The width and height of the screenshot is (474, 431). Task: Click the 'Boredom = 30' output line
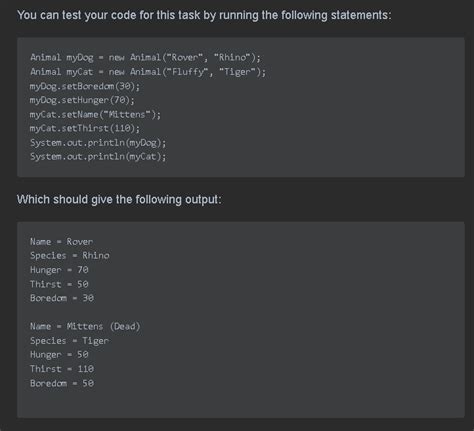click(62, 298)
